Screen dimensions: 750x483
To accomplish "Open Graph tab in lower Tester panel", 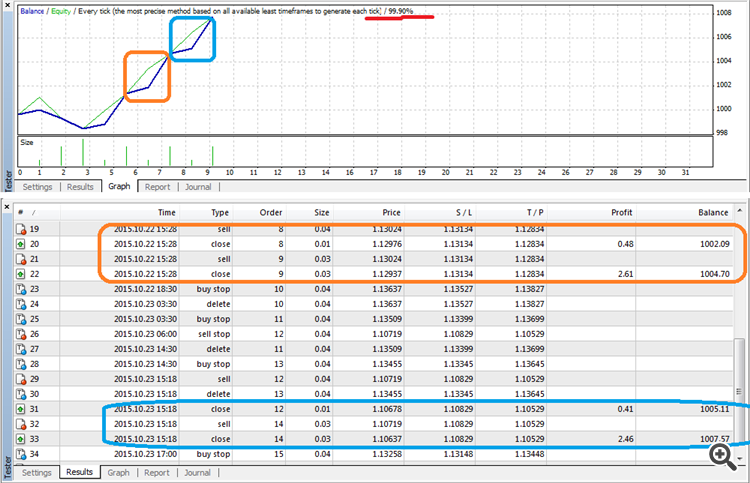I will [x=118, y=472].
